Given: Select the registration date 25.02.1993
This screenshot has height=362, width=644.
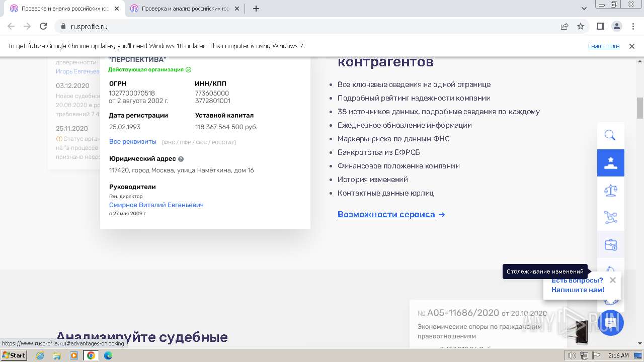Looking at the screenshot, I should (x=125, y=127).
